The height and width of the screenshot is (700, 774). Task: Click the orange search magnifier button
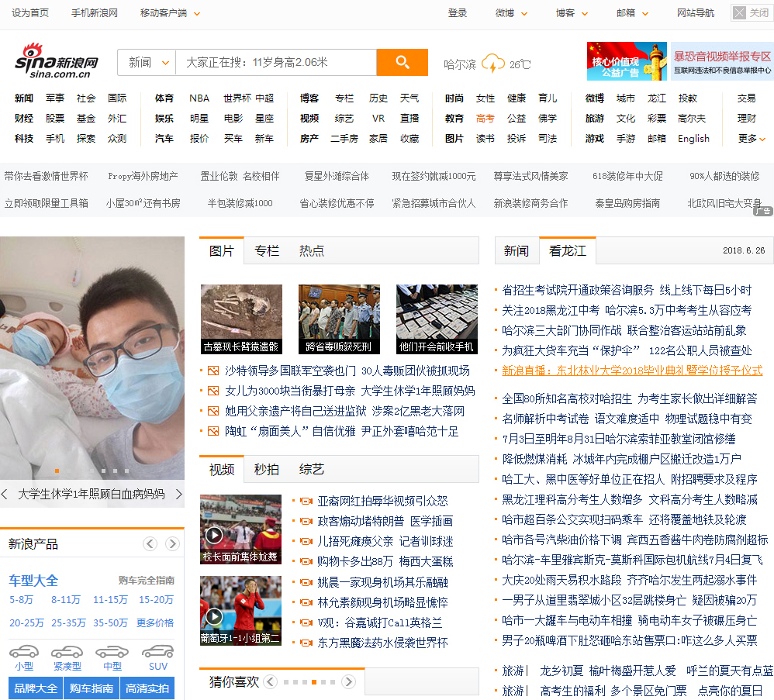tap(402, 63)
